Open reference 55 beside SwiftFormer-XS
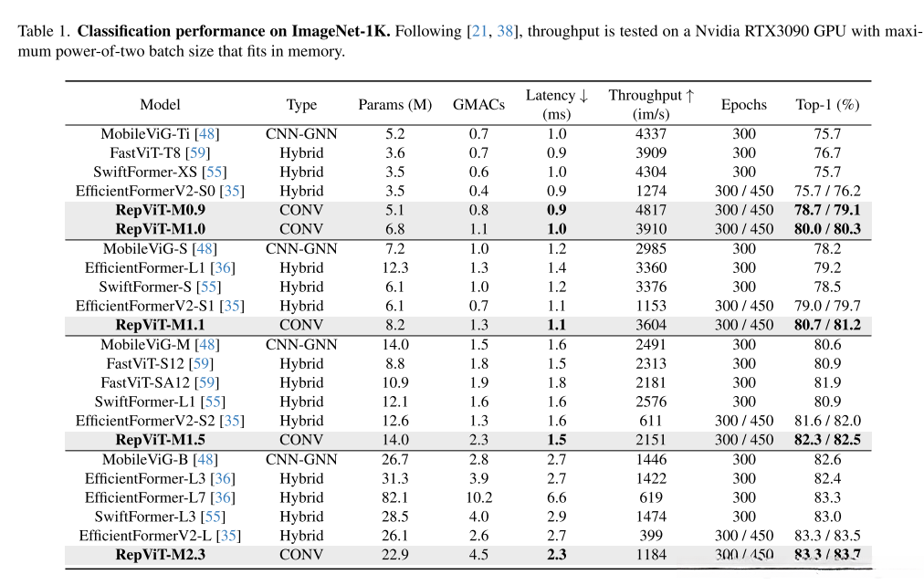This screenshot has width=924, height=585. pos(214,172)
